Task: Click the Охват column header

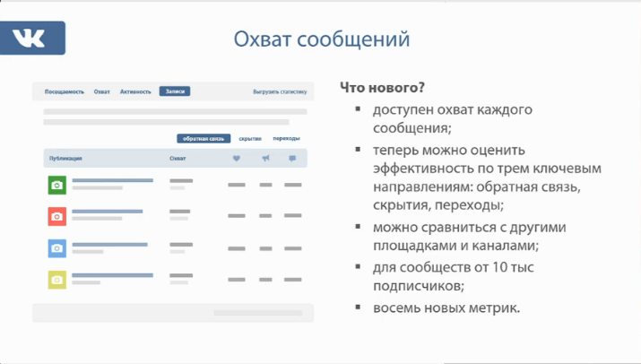Action: point(178,159)
